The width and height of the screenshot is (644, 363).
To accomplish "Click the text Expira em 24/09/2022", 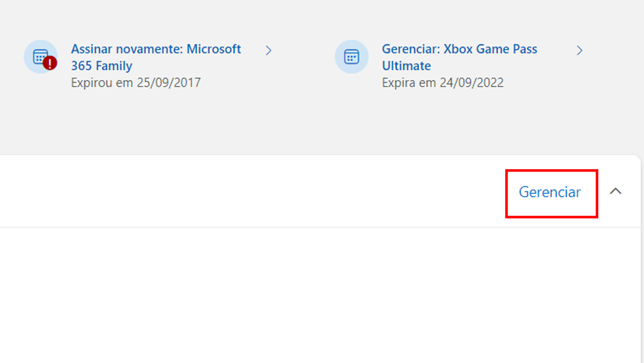I will click(x=443, y=83).
